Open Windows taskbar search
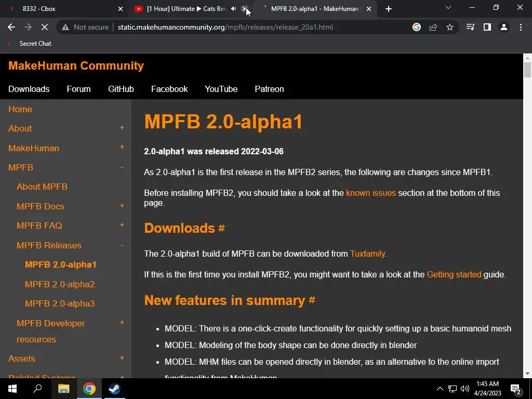Image resolution: width=532 pixels, height=399 pixels. tap(37, 389)
